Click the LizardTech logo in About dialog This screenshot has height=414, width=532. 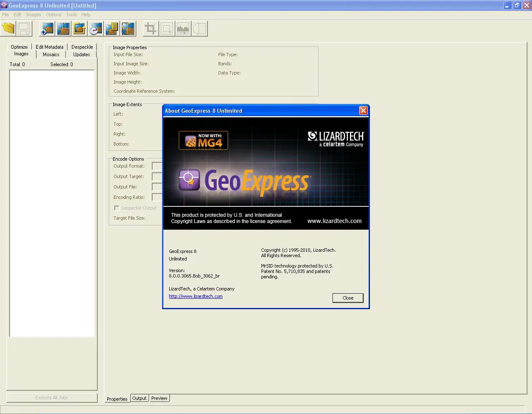pyautogui.click(x=336, y=139)
